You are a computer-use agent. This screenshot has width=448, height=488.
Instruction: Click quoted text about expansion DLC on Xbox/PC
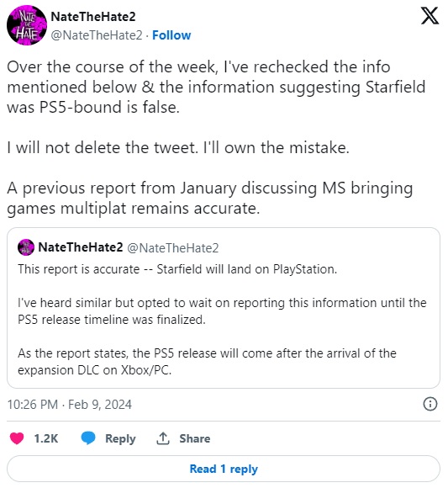pyautogui.click(x=207, y=362)
